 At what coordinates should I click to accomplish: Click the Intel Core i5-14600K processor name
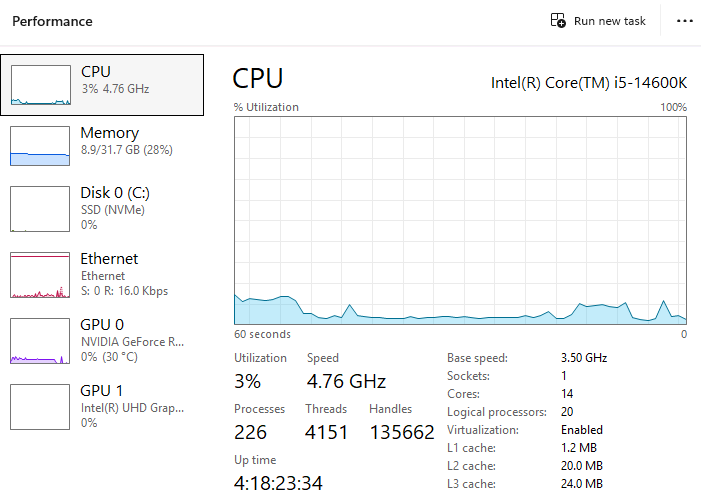[x=588, y=82]
